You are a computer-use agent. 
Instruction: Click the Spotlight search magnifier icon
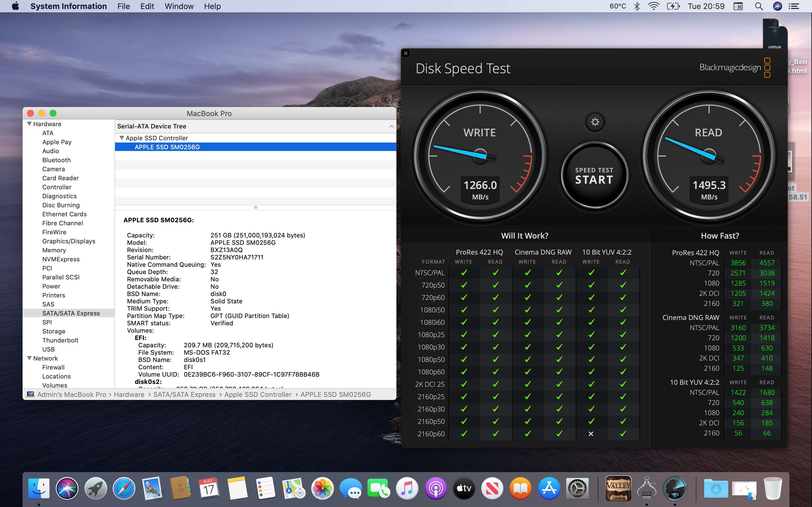coord(759,6)
